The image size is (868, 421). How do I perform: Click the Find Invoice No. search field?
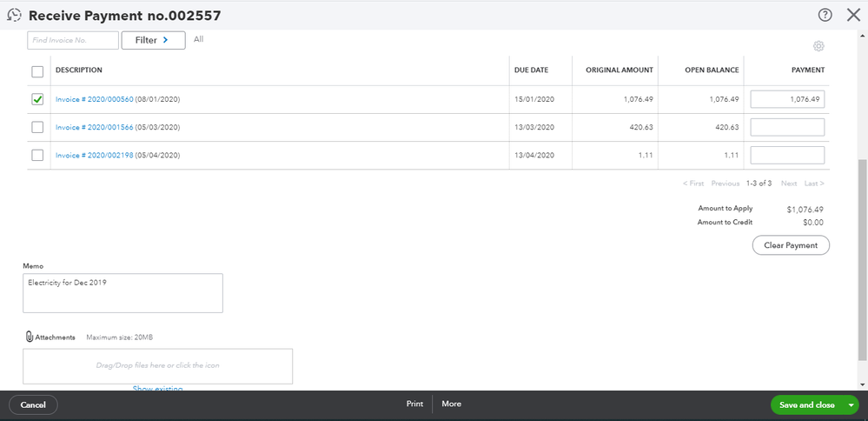(x=73, y=40)
